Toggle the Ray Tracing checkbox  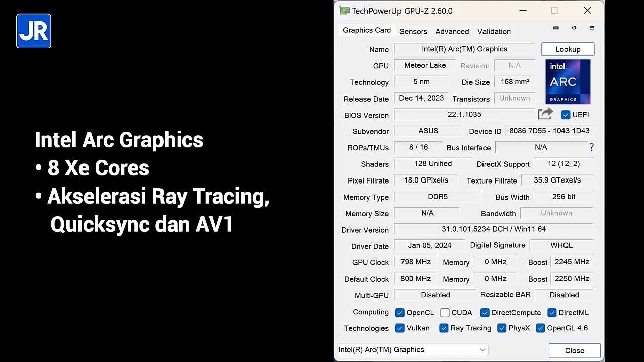[444, 328]
